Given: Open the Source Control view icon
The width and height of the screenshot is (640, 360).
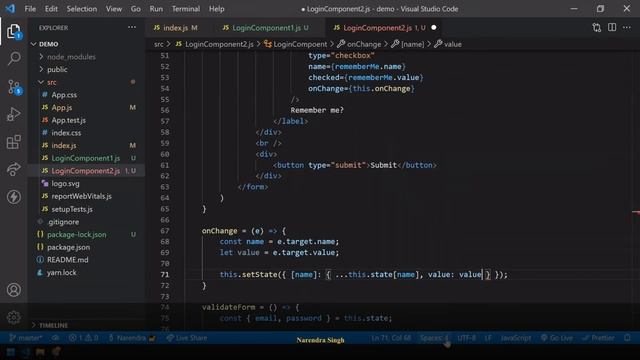Looking at the screenshot, I should 14,87.
